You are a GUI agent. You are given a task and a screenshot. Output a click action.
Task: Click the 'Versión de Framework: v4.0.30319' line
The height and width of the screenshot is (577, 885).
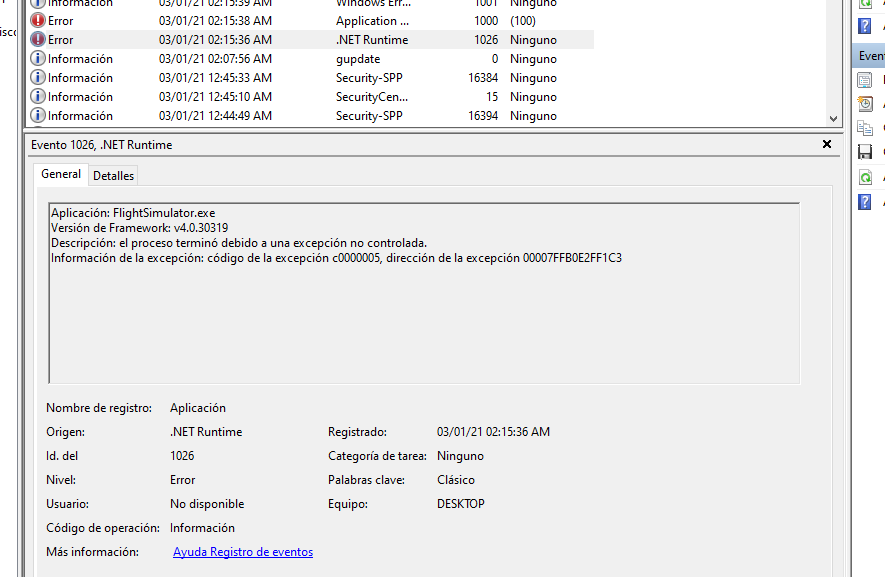coord(139,228)
